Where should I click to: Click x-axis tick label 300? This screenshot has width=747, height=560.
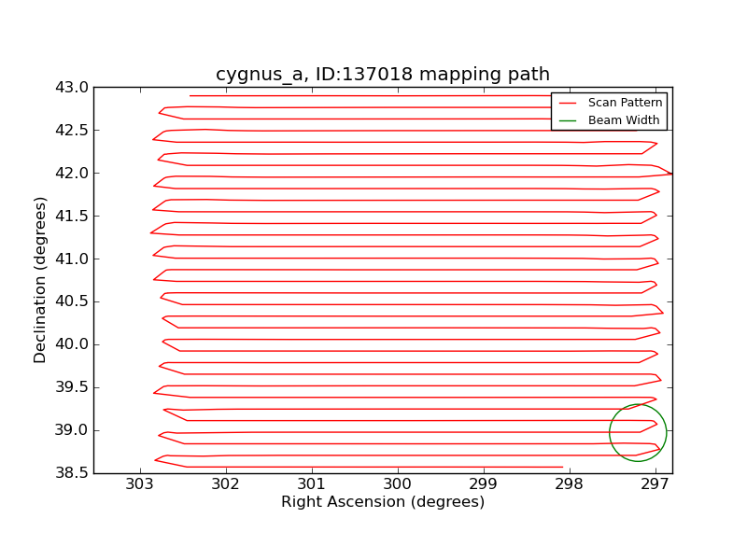click(398, 483)
